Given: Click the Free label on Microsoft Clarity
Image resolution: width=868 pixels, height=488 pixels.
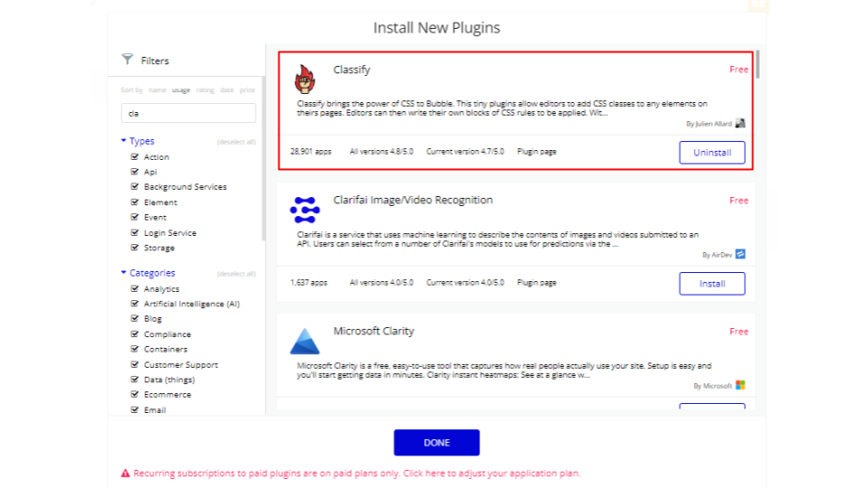Looking at the screenshot, I should click(x=739, y=332).
